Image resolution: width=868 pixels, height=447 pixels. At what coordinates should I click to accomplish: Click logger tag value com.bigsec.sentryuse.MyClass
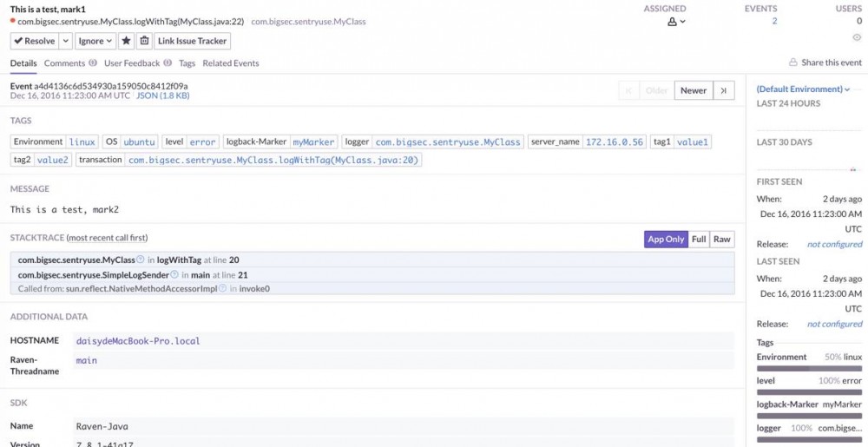[448, 142]
